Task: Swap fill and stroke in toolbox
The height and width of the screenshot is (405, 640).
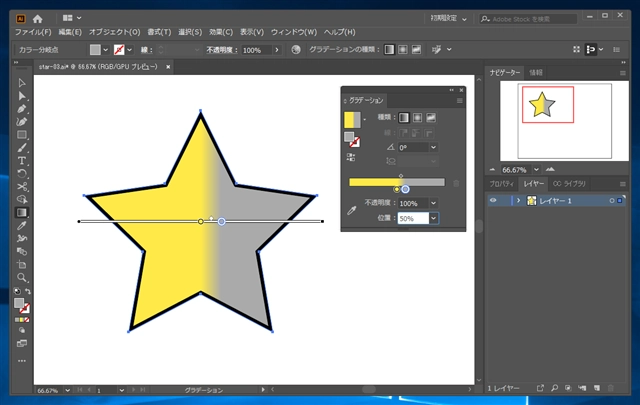Action: click(28, 291)
